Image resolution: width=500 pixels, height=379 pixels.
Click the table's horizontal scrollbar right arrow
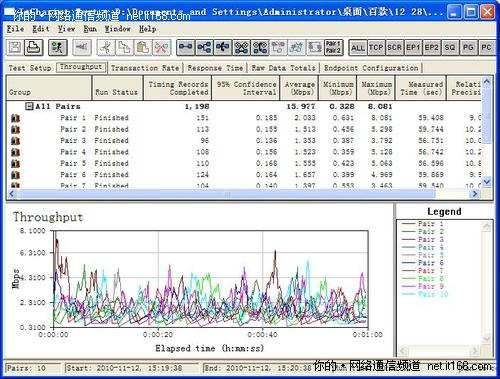tap(475, 194)
